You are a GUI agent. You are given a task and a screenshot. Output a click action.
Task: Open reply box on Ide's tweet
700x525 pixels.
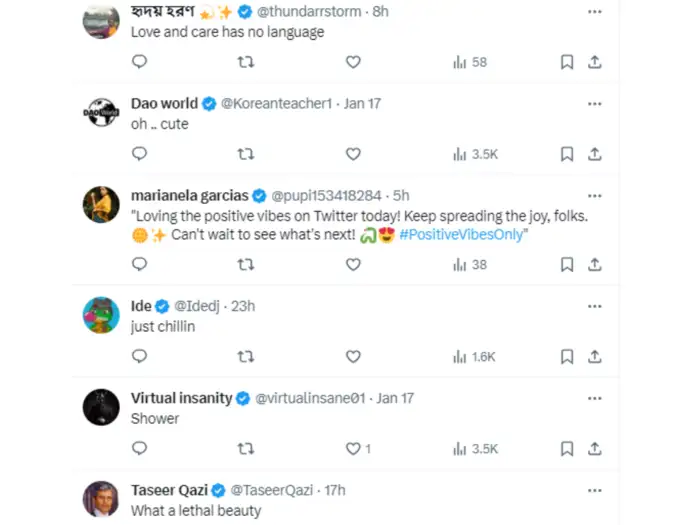(x=140, y=357)
